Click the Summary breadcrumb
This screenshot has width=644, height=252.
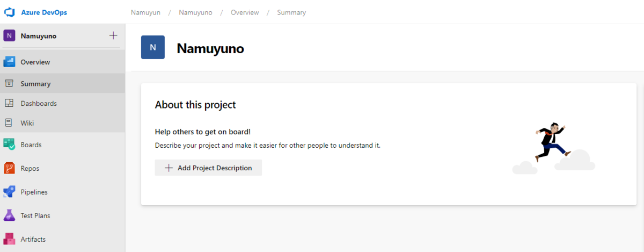tap(291, 12)
